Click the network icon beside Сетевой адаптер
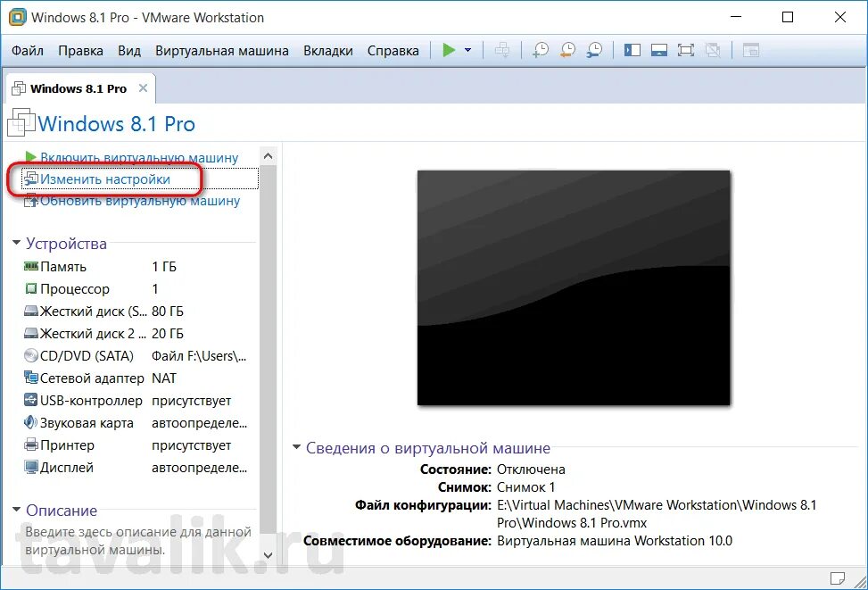Screen dimensions: 868x590 [x=31, y=378]
